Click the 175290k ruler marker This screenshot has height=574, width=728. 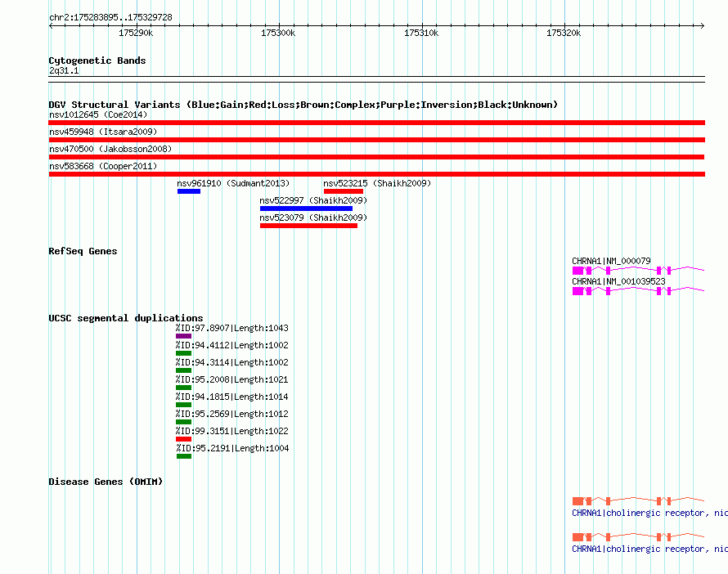[136, 33]
